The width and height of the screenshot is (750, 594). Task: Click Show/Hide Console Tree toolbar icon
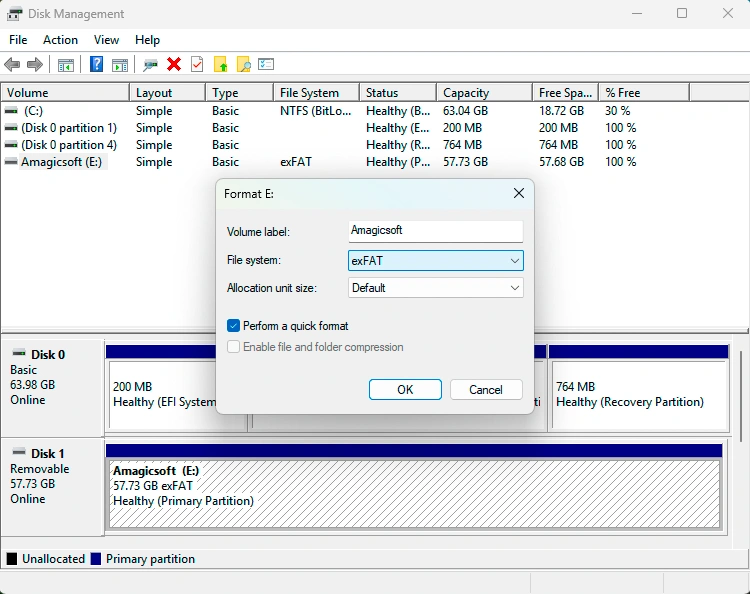click(66, 65)
